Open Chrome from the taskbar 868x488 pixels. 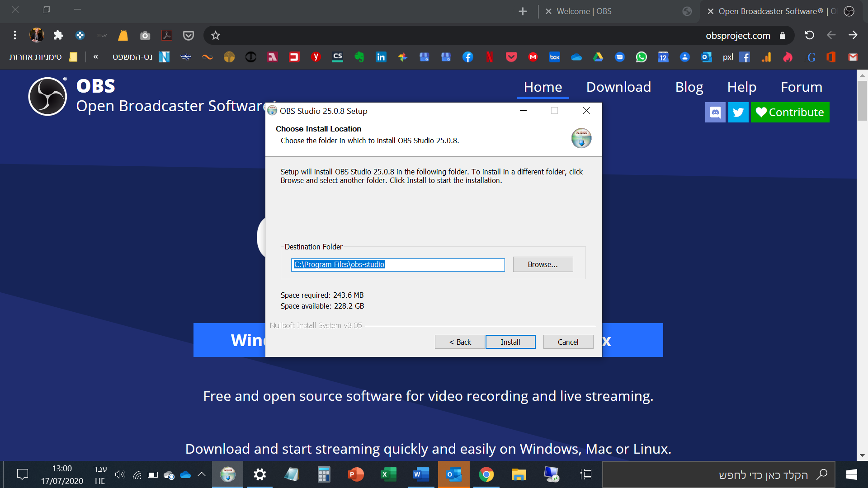click(x=486, y=474)
